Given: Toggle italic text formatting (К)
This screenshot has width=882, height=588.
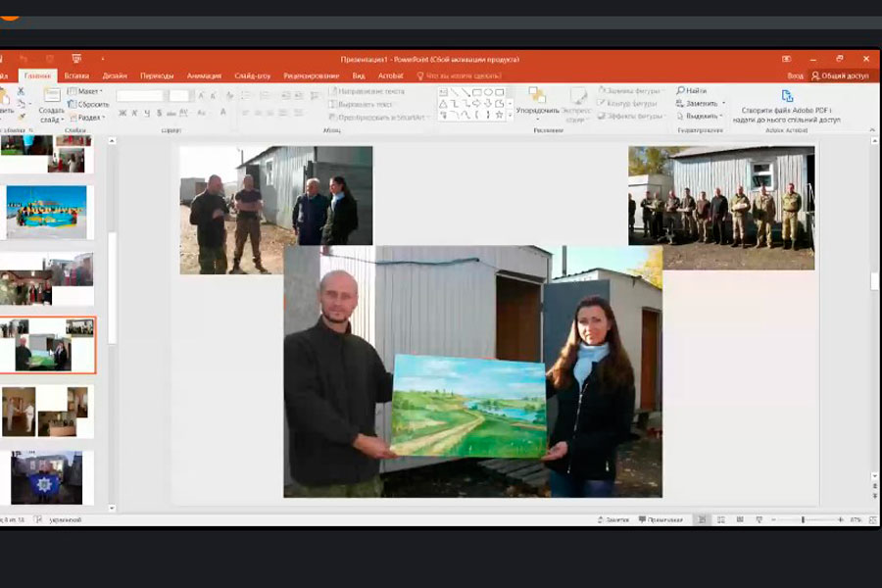Looking at the screenshot, I should point(135,114).
